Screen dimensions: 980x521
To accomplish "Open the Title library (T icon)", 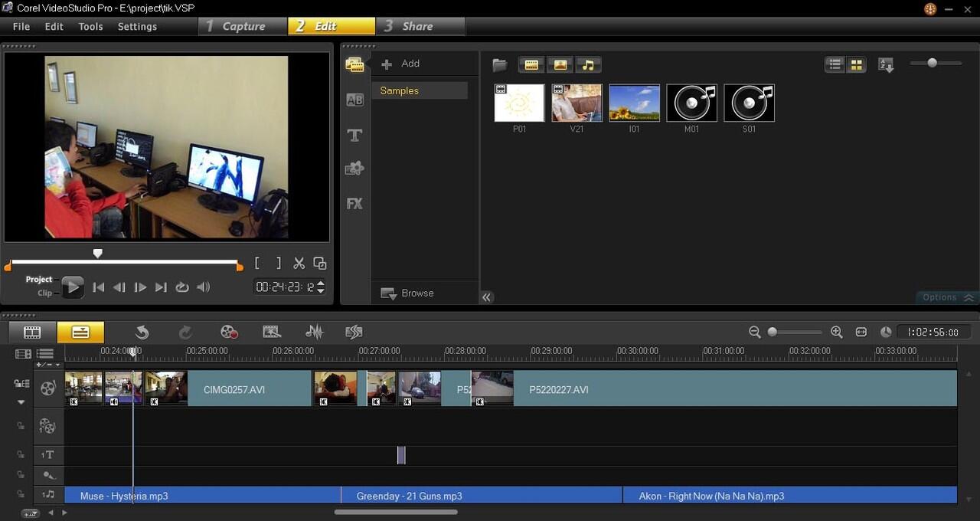I will tap(354, 136).
